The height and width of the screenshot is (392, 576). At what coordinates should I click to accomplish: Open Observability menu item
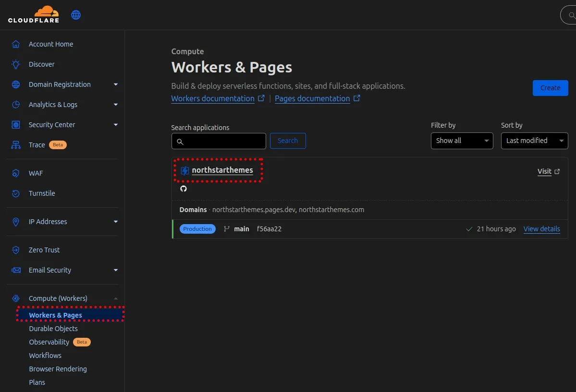[49, 342]
